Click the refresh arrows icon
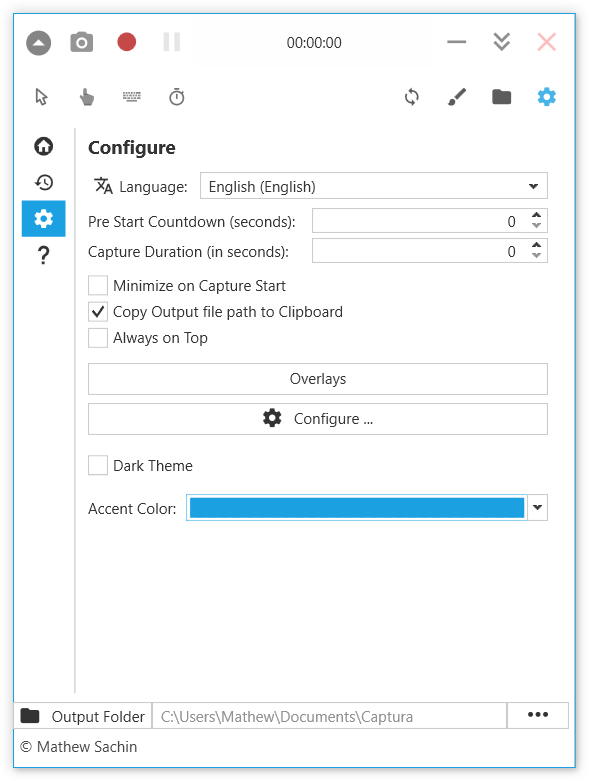The height and width of the screenshot is (781, 589). (412, 97)
